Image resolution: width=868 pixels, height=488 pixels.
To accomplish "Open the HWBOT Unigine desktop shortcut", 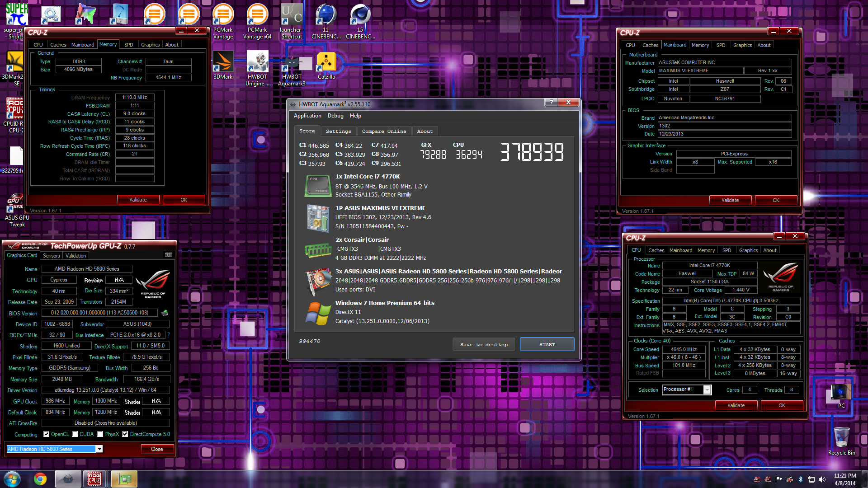I will (x=257, y=68).
